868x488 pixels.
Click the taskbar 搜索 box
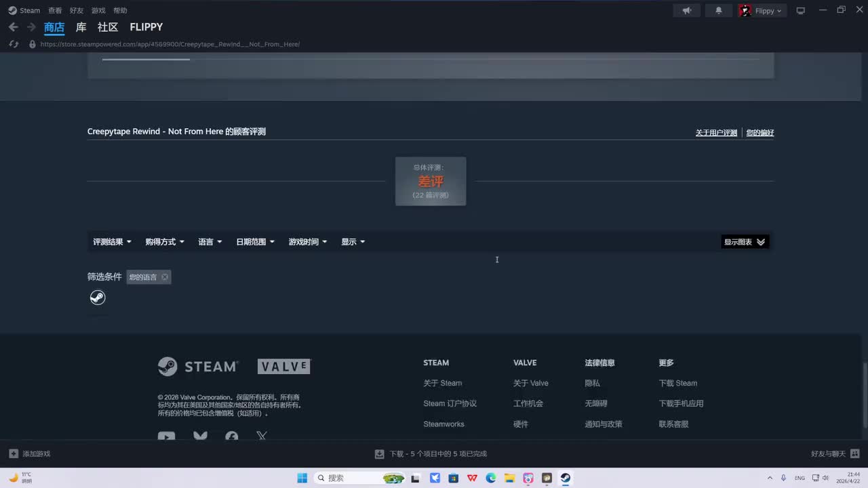(360, 478)
